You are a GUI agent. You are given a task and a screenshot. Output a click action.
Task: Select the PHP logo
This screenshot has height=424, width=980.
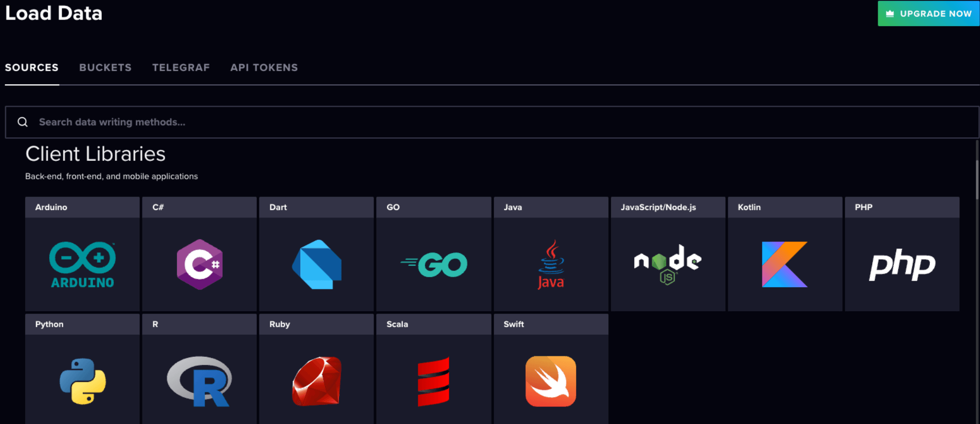pyautogui.click(x=902, y=265)
